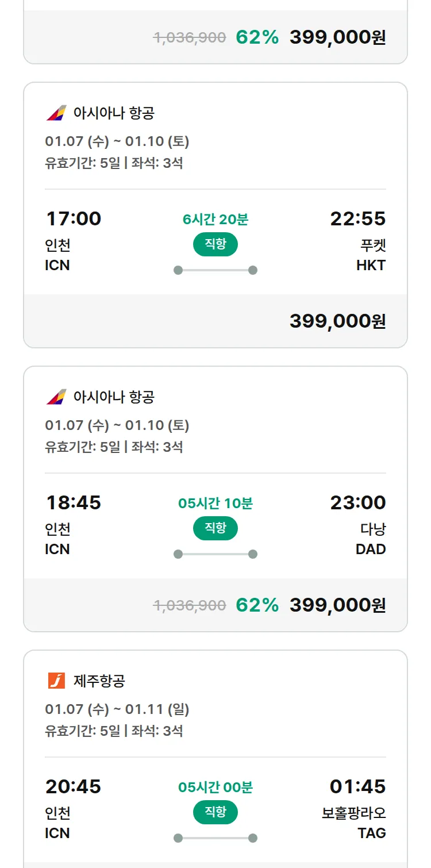Tap the 직항 badge on the Bohol flight
The height and width of the screenshot is (868, 431).
pos(215,812)
